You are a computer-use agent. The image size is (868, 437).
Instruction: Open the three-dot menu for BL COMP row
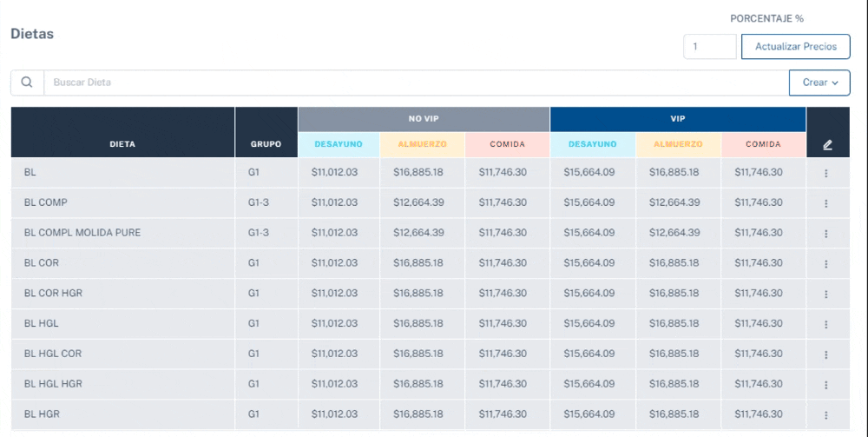(825, 203)
